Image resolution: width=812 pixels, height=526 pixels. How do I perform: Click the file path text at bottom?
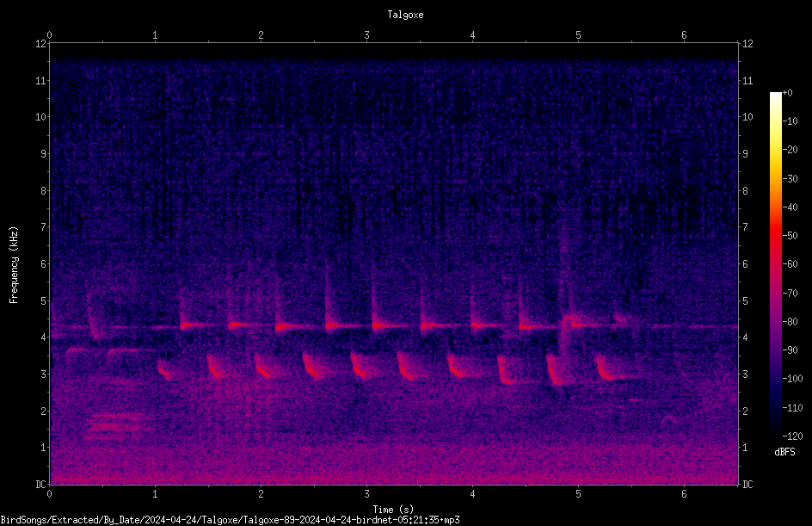[230, 520]
